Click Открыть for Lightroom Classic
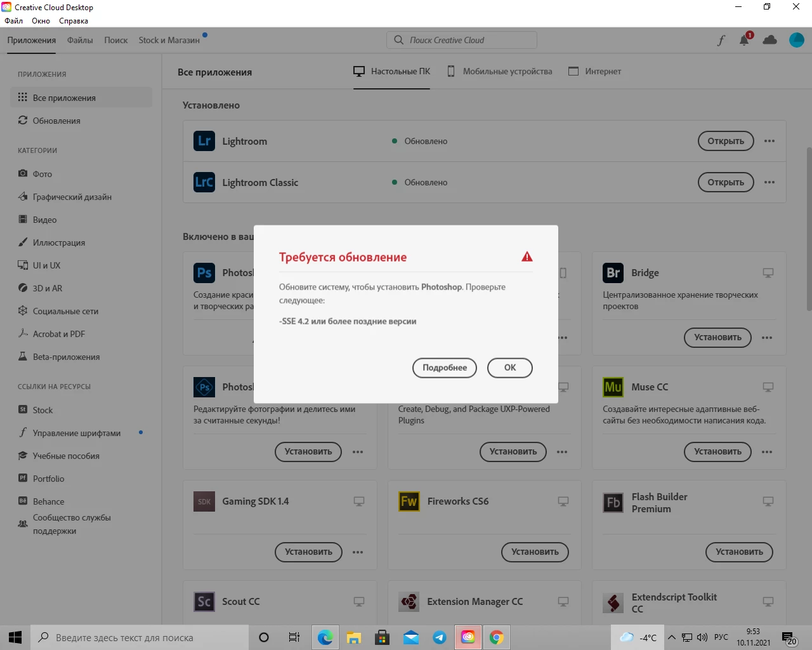 point(726,182)
